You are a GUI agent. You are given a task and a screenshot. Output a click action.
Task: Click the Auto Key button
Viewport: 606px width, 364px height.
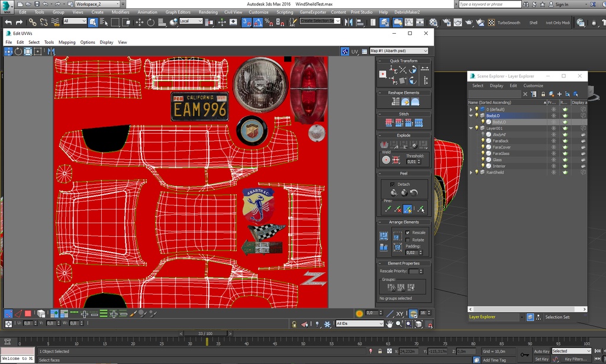(x=541, y=351)
